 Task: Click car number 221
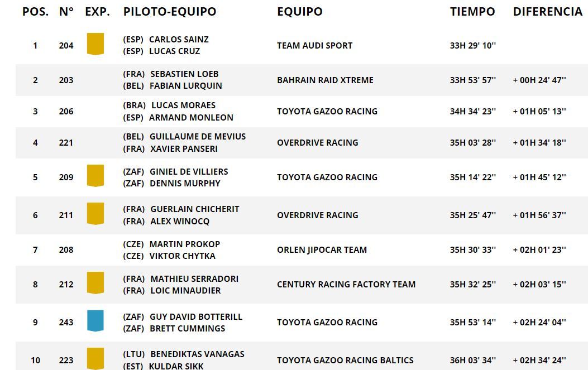pyautogui.click(x=66, y=143)
